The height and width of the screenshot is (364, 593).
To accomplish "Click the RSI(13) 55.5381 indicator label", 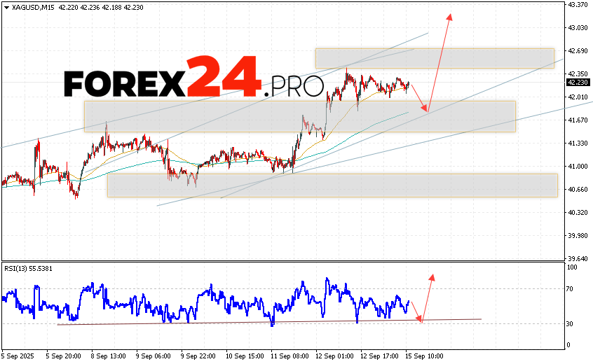I will click(27, 268).
